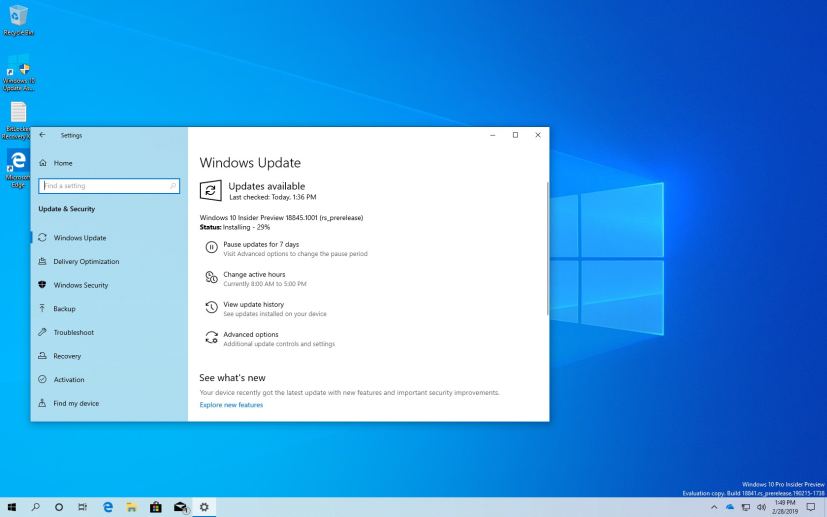The height and width of the screenshot is (517, 827).
Task: Click the Update & Security heading
Action: [66, 209]
